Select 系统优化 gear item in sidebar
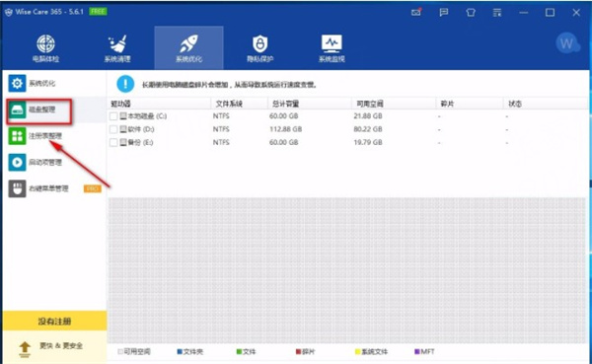Screen dimensions: 592x364 53,83
